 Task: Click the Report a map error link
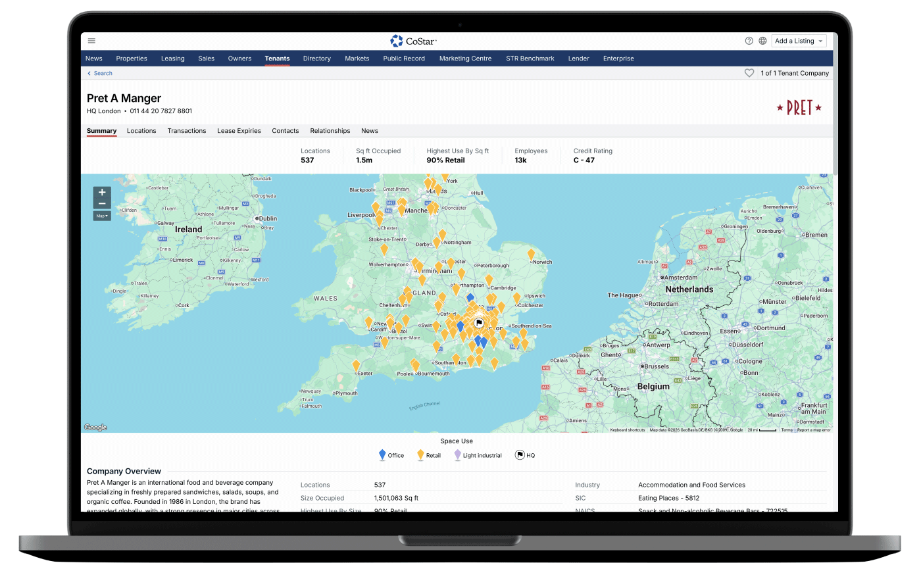[x=814, y=430]
